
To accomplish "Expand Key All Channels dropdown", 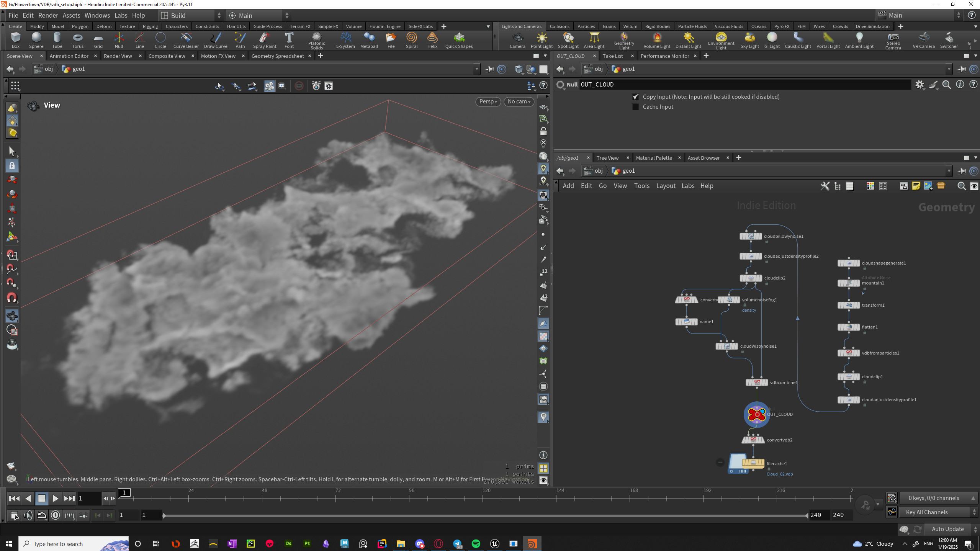I will pyautogui.click(x=938, y=512).
